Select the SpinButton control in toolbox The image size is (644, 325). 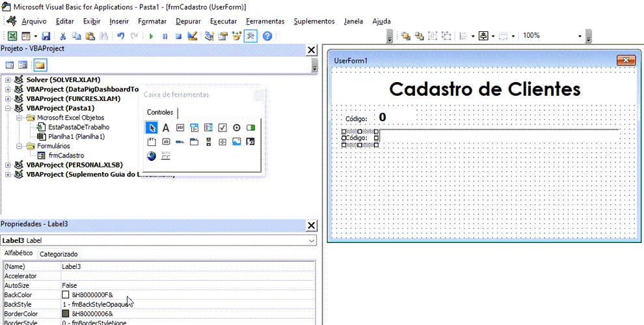coord(222,142)
